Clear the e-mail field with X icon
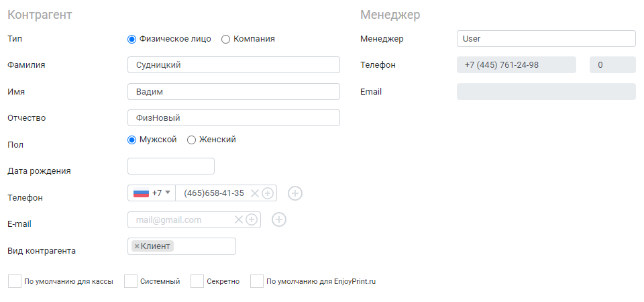This screenshot has width=644, height=302. (239, 220)
